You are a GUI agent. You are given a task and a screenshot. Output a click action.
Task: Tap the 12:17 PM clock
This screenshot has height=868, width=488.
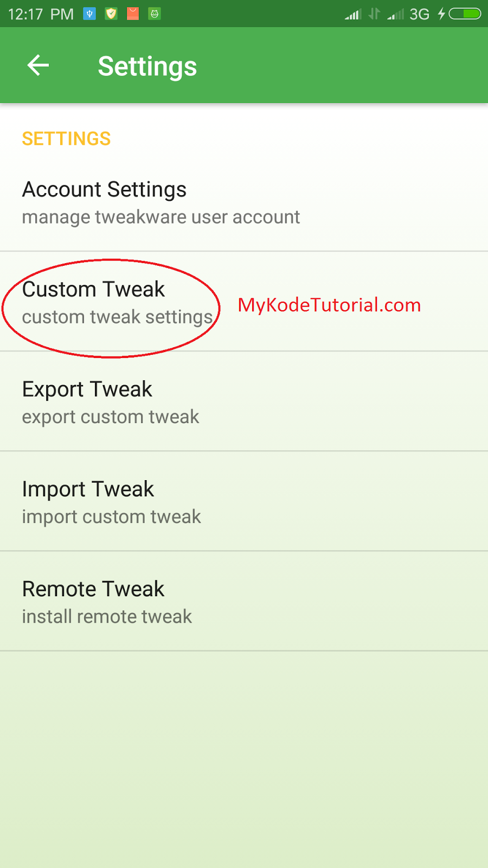41,14
